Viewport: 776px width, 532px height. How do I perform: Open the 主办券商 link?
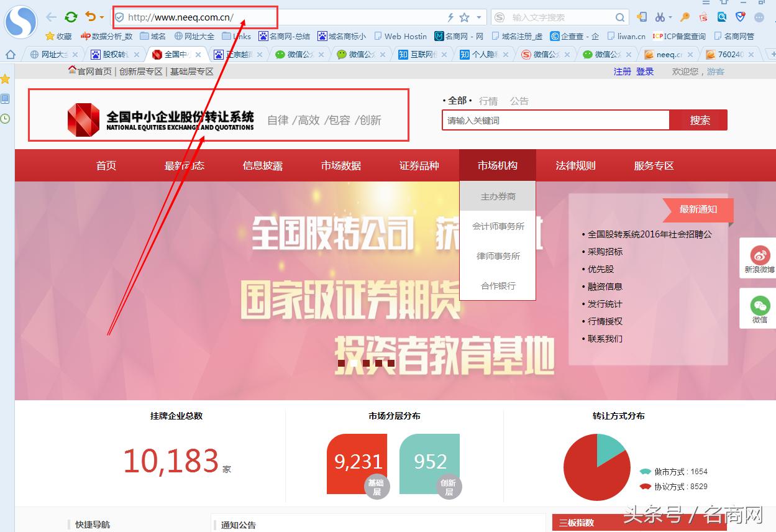tap(497, 196)
